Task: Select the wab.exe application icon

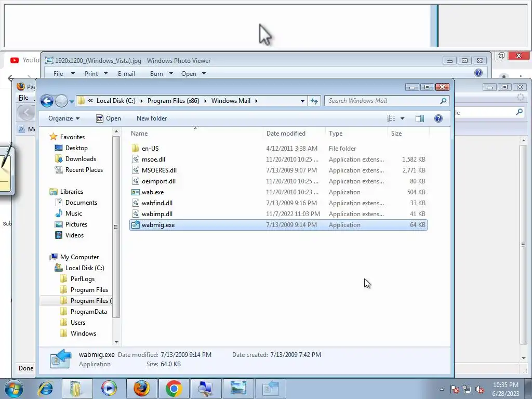Action: point(136,192)
